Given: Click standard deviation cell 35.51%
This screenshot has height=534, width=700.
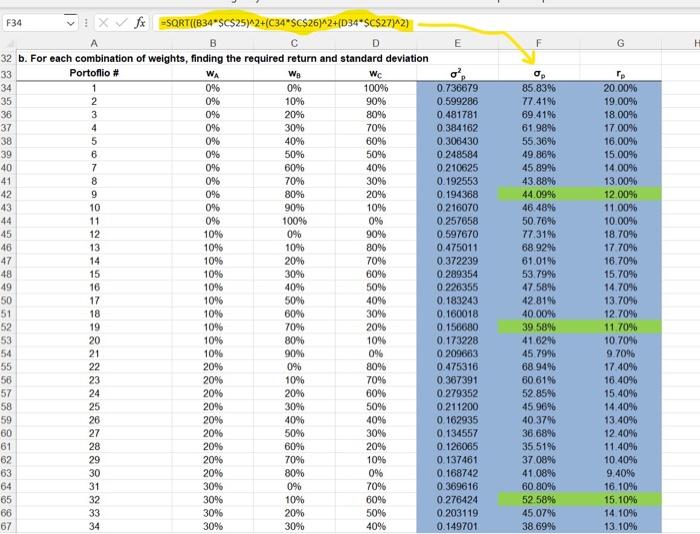Looking at the screenshot, I should 539,446.
